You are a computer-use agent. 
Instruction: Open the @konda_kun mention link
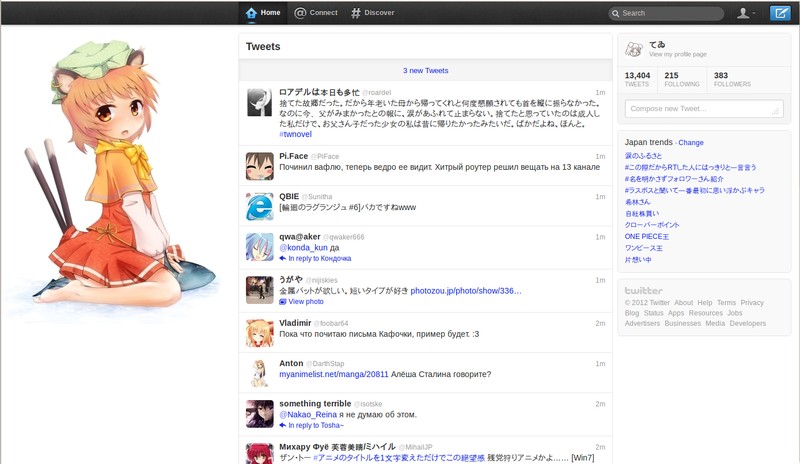pyautogui.click(x=303, y=248)
